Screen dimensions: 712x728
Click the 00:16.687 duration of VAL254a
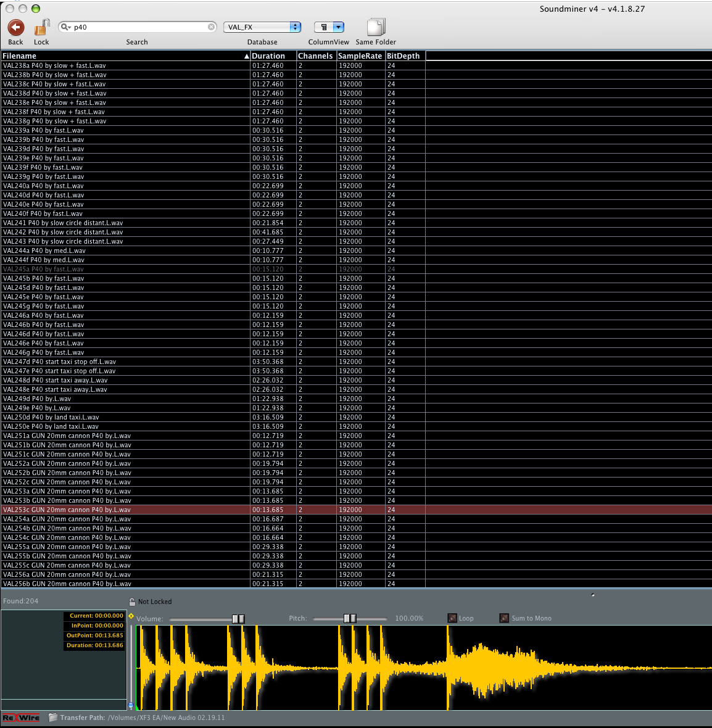point(268,519)
